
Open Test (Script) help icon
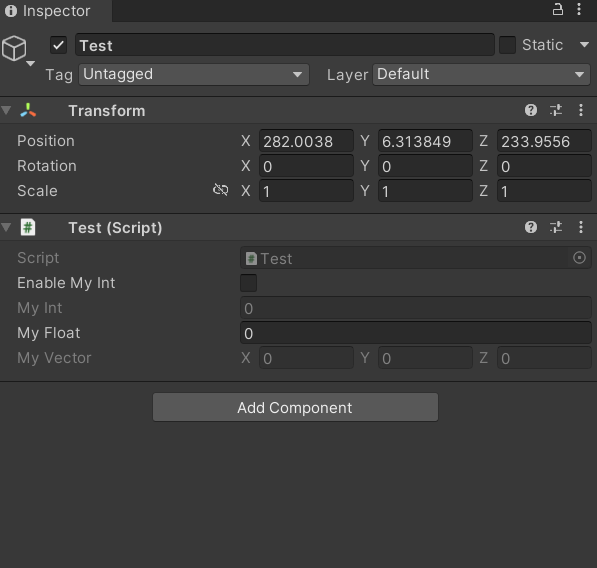coord(530,227)
